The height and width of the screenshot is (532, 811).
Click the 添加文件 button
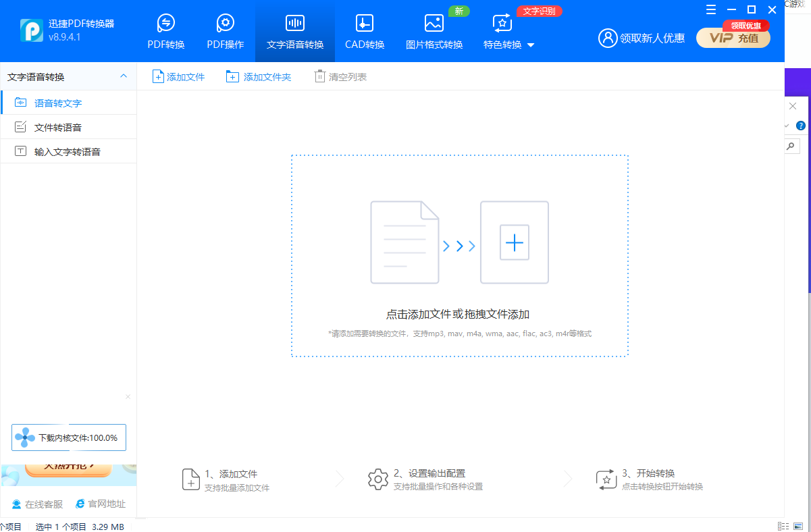(x=179, y=77)
